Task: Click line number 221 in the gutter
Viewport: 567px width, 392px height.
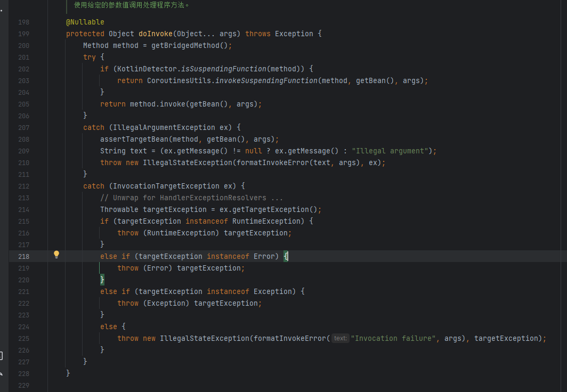Action: click(x=24, y=291)
